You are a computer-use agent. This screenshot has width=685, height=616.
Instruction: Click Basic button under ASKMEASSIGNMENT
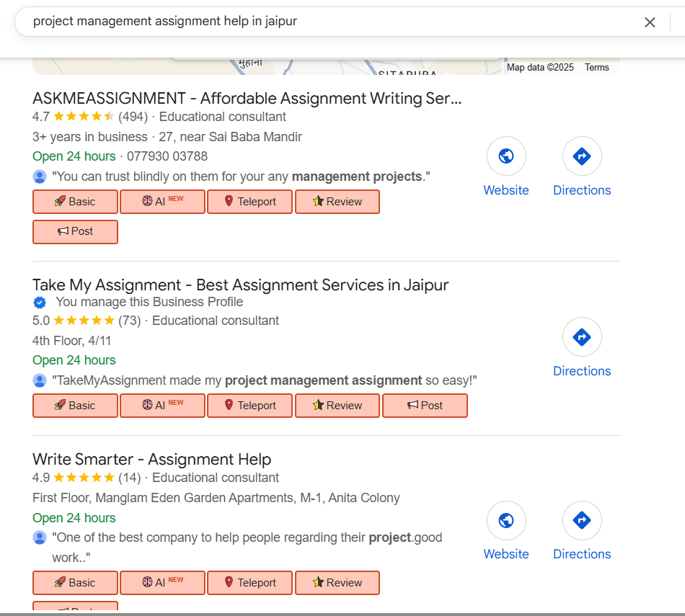pyautogui.click(x=75, y=202)
